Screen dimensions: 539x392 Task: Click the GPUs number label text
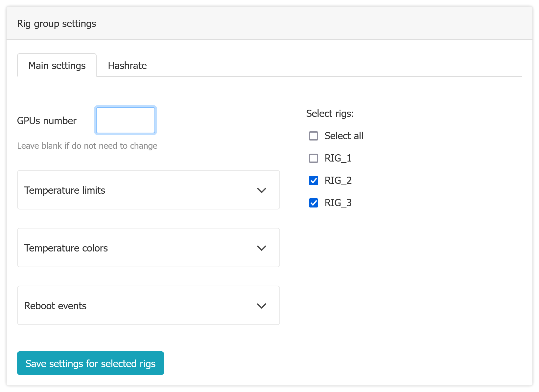[47, 121]
